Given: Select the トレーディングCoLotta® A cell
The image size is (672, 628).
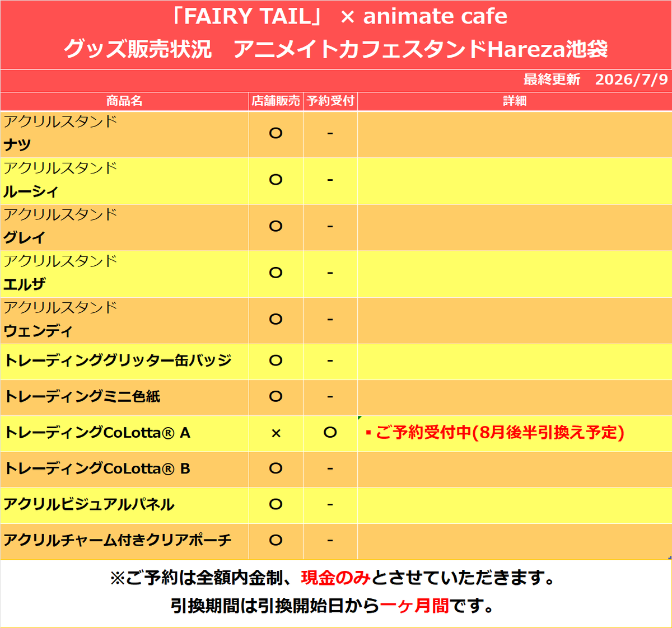Looking at the screenshot, I should pyautogui.click(x=124, y=433).
